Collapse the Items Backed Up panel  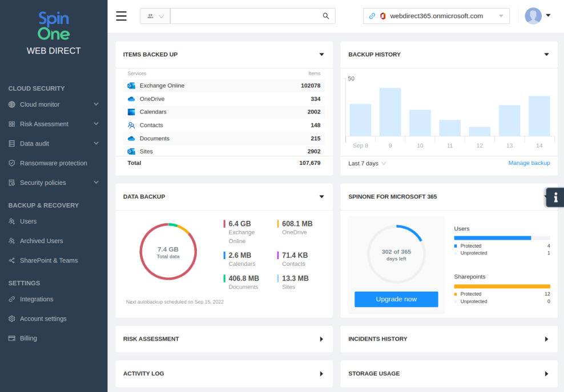[321, 54]
